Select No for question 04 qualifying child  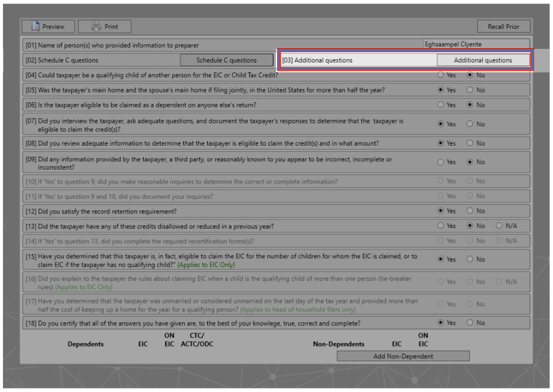click(470, 75)
